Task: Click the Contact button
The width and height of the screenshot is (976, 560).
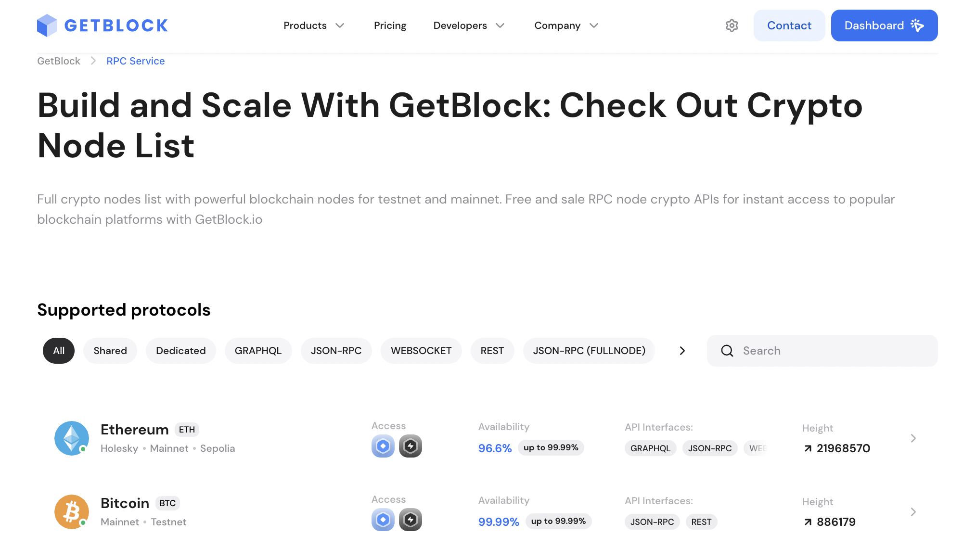Action: 789,25
